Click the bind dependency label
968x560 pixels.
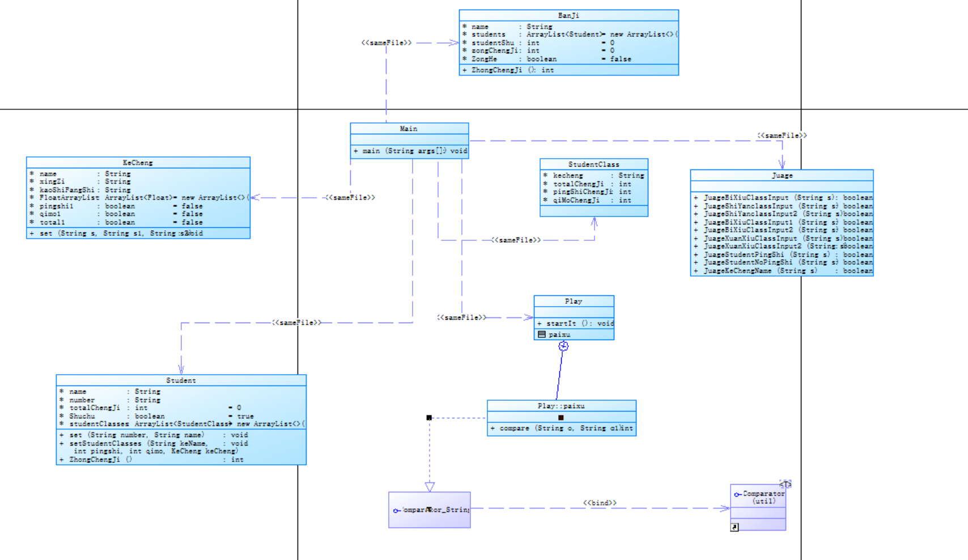[600, 503]
